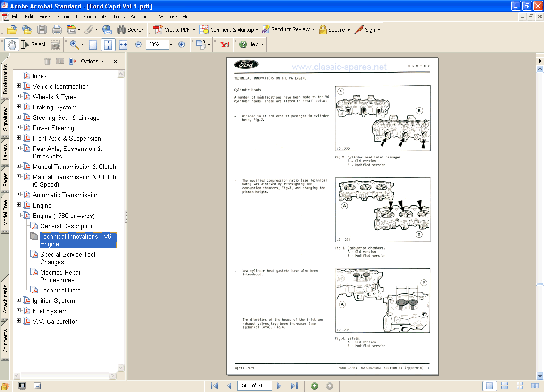
Task: Collapse the Engine (1980 onwards) bookmark
Action: point(19,215)
